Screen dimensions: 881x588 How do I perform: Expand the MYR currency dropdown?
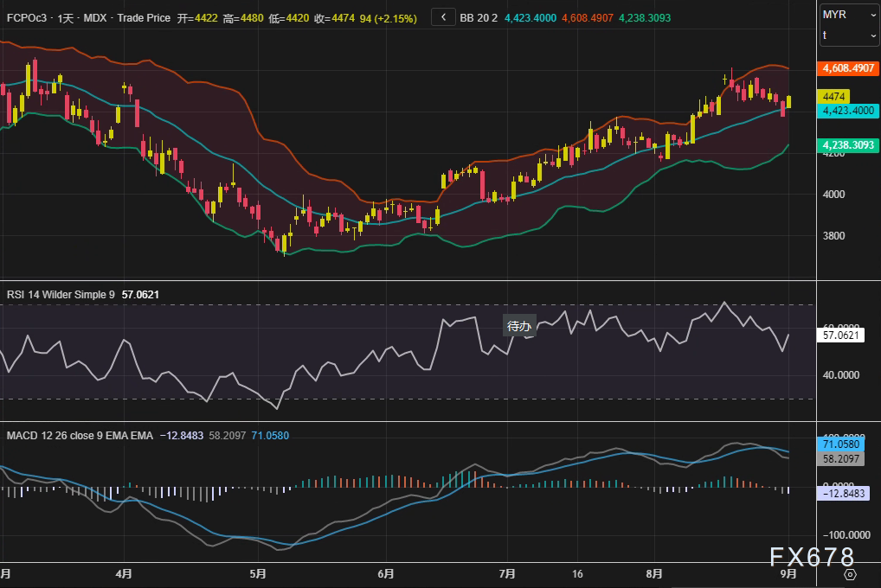coord(849,15)
